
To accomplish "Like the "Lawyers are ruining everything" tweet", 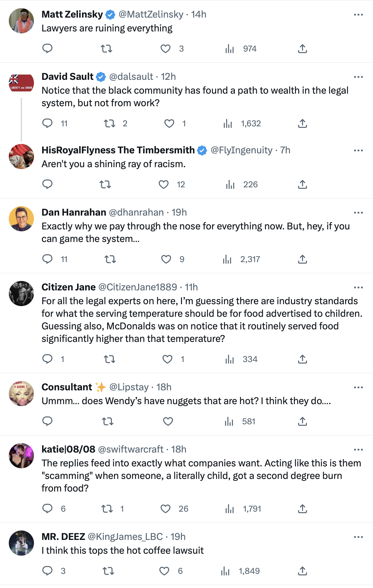I will click(x=166, y=49).
